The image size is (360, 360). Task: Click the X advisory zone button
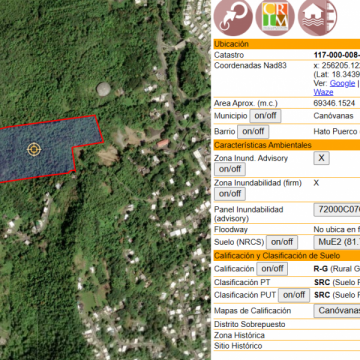[321, 158]
